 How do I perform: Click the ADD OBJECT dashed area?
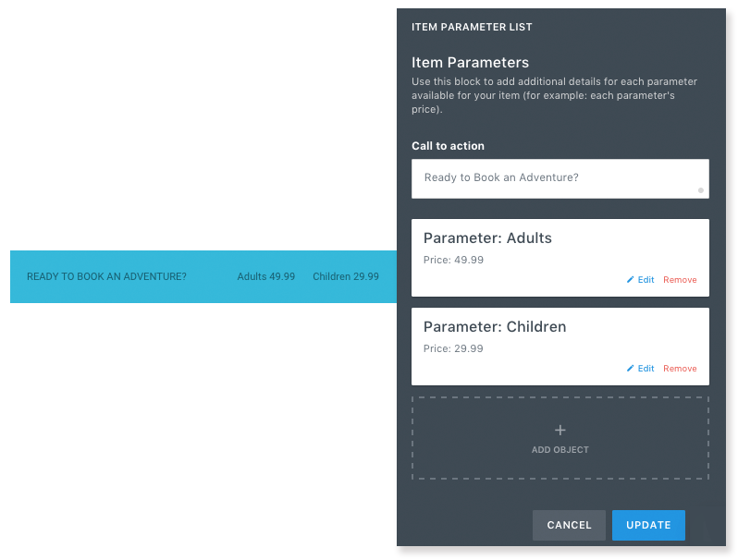(x=560, y=438)
